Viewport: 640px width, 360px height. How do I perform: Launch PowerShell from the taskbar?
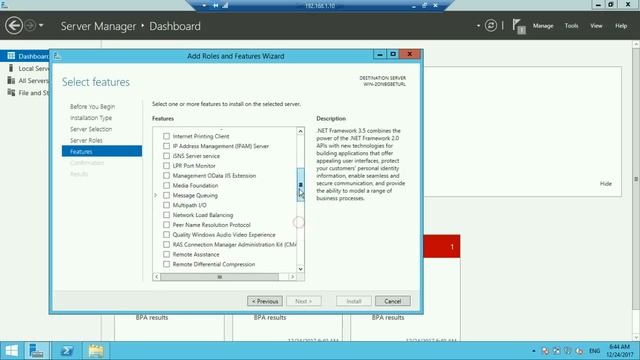click(x=67, y=351)
